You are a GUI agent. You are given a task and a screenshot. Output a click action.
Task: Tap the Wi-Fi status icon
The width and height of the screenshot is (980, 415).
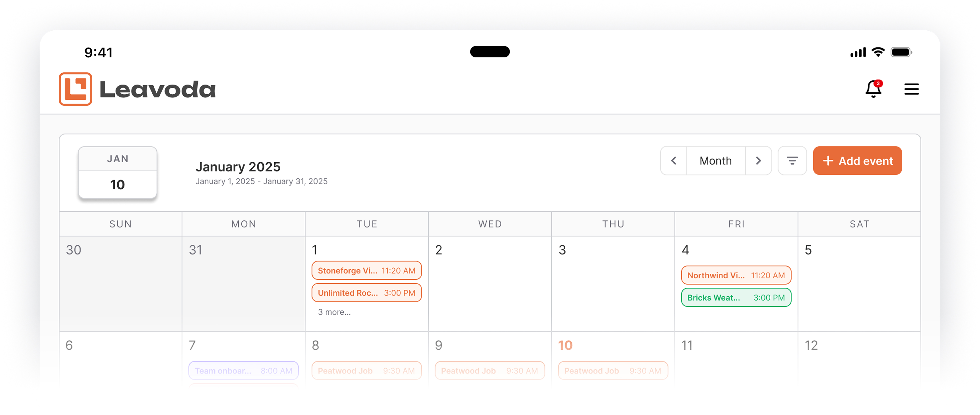click(x=878, y=52)
